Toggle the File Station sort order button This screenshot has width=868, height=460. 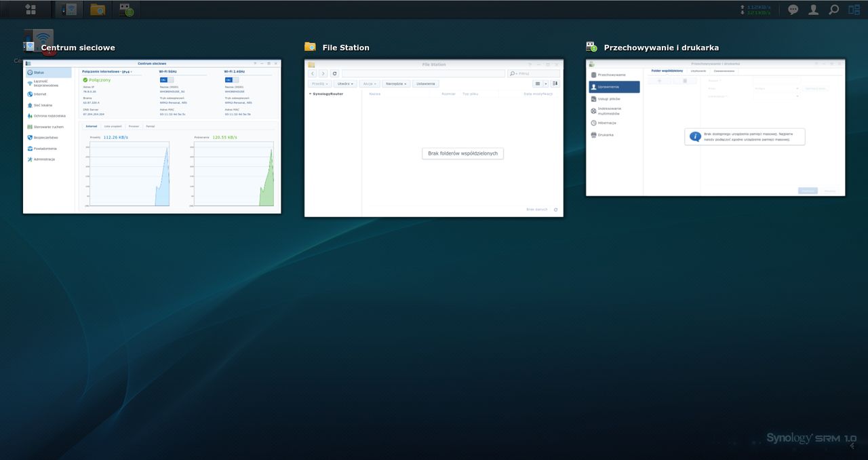tap(555, 83)
